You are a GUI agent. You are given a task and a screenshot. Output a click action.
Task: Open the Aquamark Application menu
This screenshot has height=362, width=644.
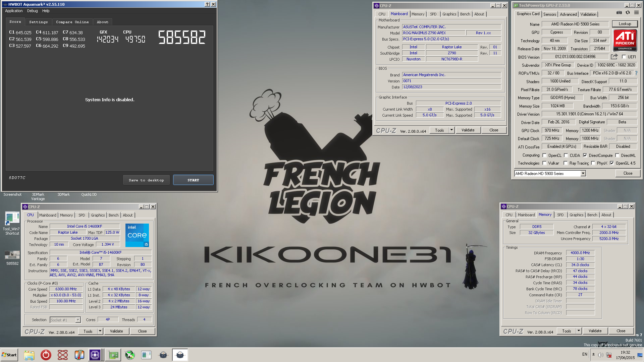pyautogui.click(x=14, y=11)
